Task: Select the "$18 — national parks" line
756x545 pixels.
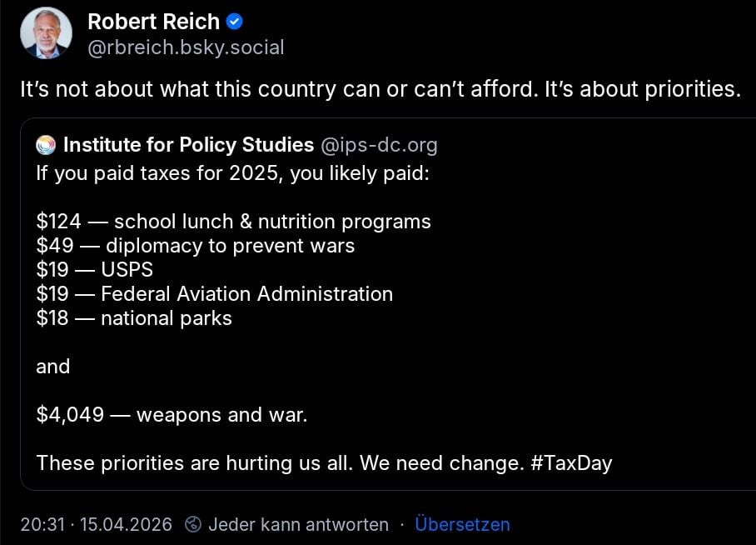Action: coord(133,318)
